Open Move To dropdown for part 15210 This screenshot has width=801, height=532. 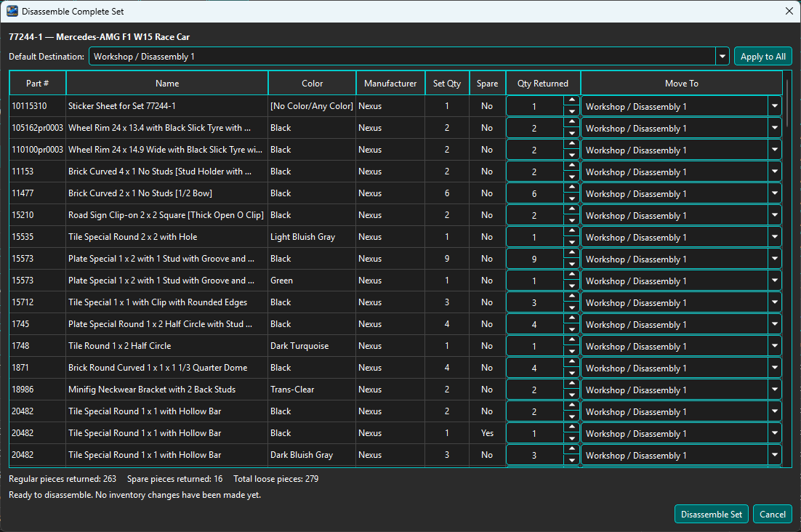pos(774,215)
